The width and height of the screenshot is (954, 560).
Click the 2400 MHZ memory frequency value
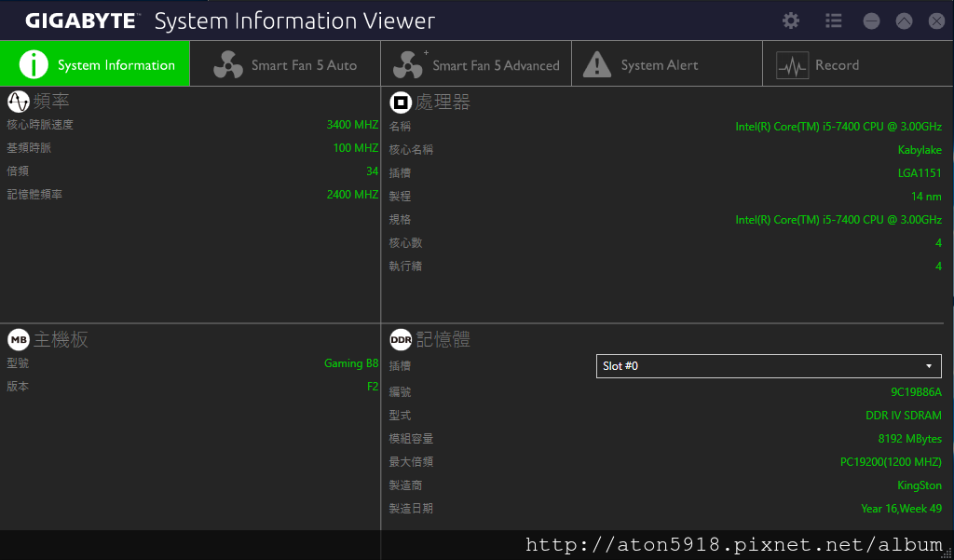352,195
